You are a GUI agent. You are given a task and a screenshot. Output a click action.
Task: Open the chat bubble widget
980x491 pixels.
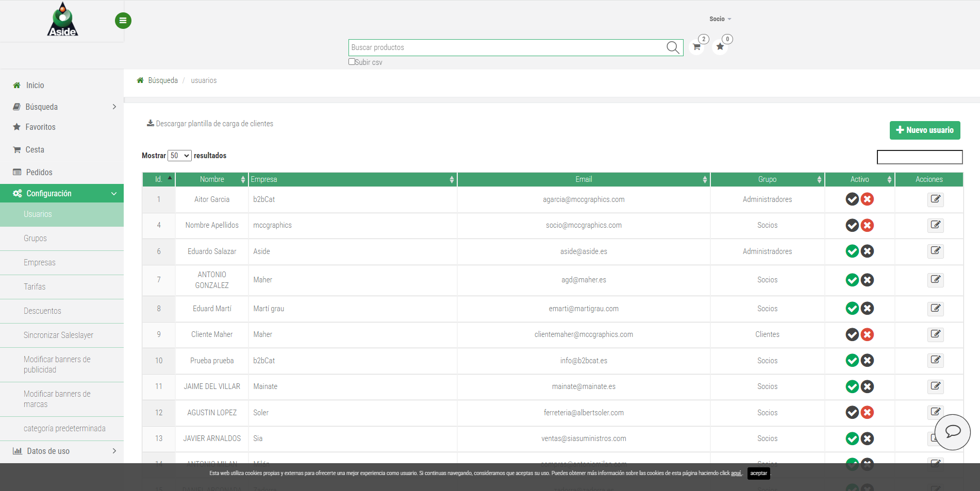[952, 432]
